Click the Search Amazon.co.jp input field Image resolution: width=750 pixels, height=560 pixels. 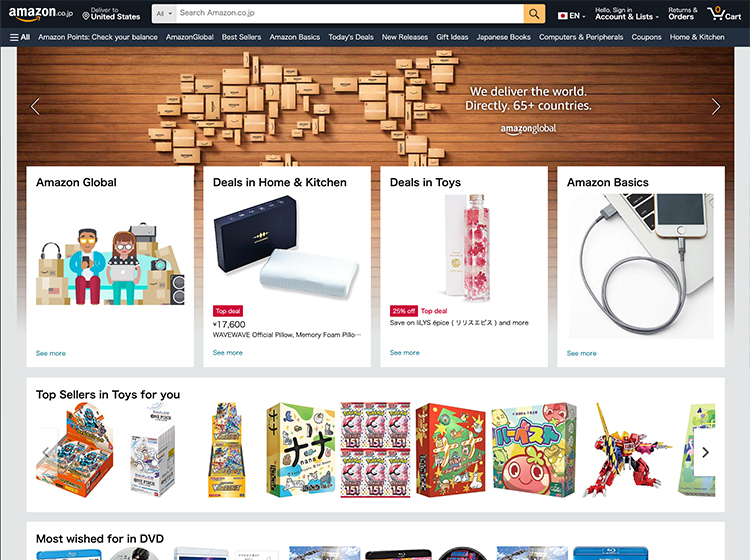pos(350,13)
